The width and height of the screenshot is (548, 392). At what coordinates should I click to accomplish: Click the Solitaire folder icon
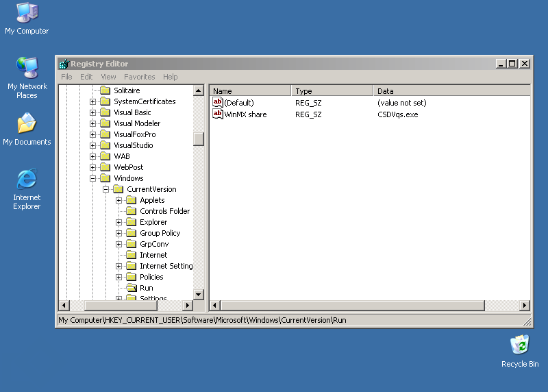pyautogui.click(x=105, y=90)
